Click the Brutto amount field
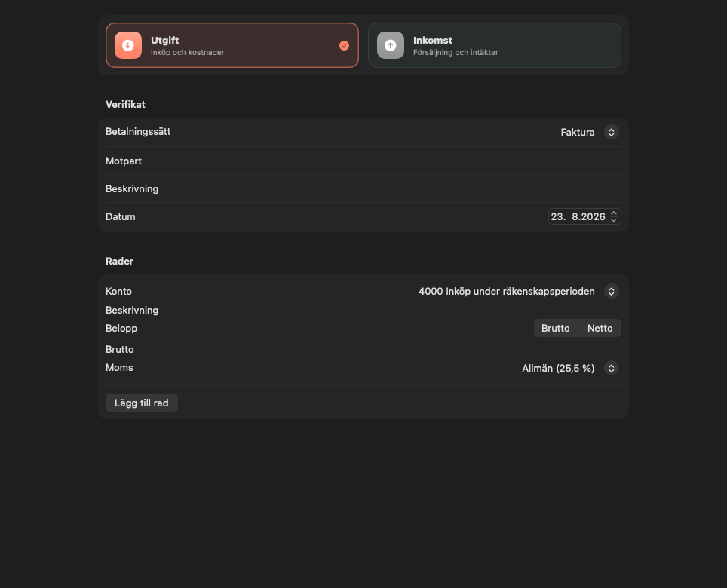This screenshot has height=588, width=727. 363,349
